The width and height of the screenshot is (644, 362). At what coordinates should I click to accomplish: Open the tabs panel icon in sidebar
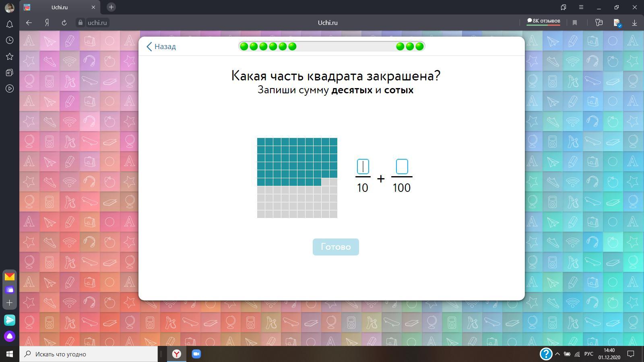[x=10, y=72]
